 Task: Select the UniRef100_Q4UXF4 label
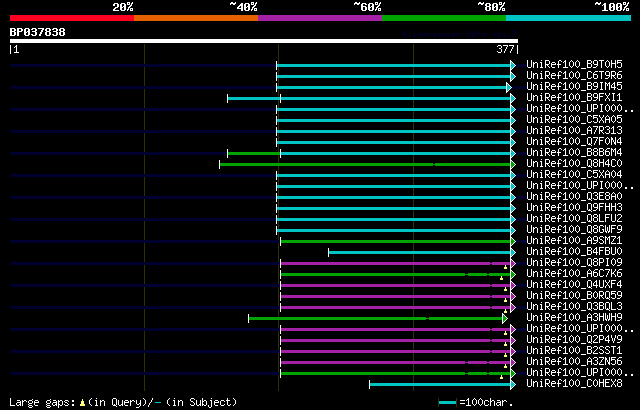(x=574, y=285)
